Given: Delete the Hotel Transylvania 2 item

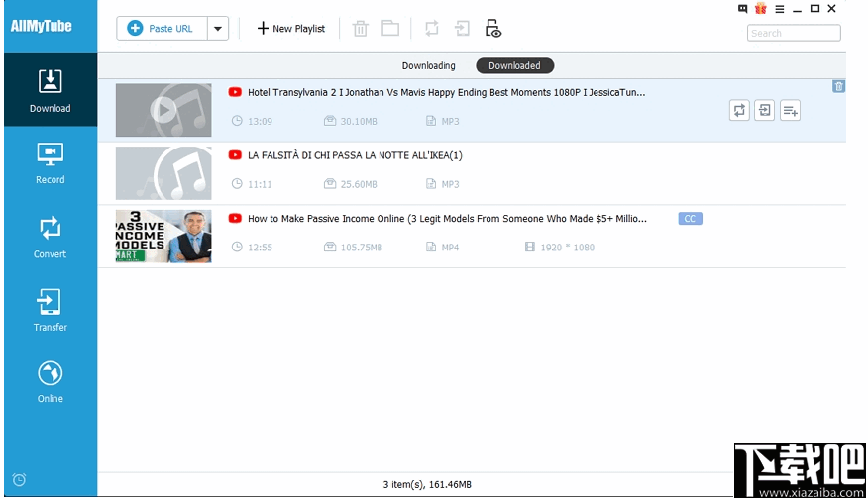Looking at the screenshot, I should click(838, 86).
